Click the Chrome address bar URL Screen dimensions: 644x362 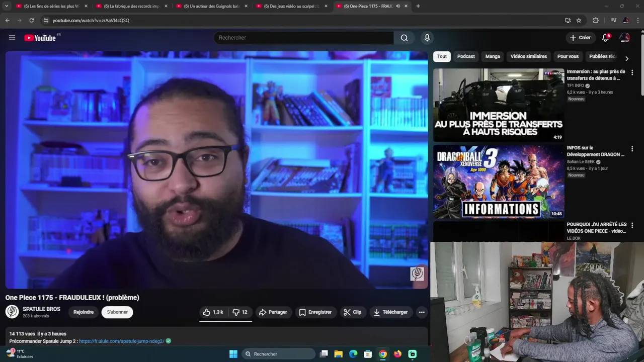tap(91, 20)
